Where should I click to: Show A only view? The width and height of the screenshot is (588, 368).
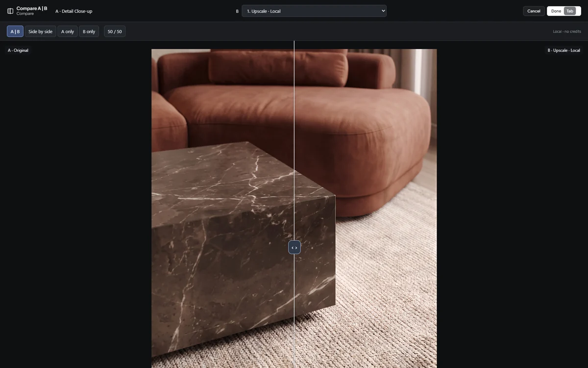(68, 31)
